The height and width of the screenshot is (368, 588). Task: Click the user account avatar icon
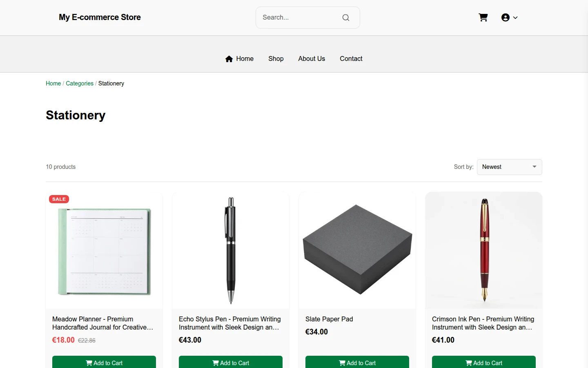pos(506,18)
